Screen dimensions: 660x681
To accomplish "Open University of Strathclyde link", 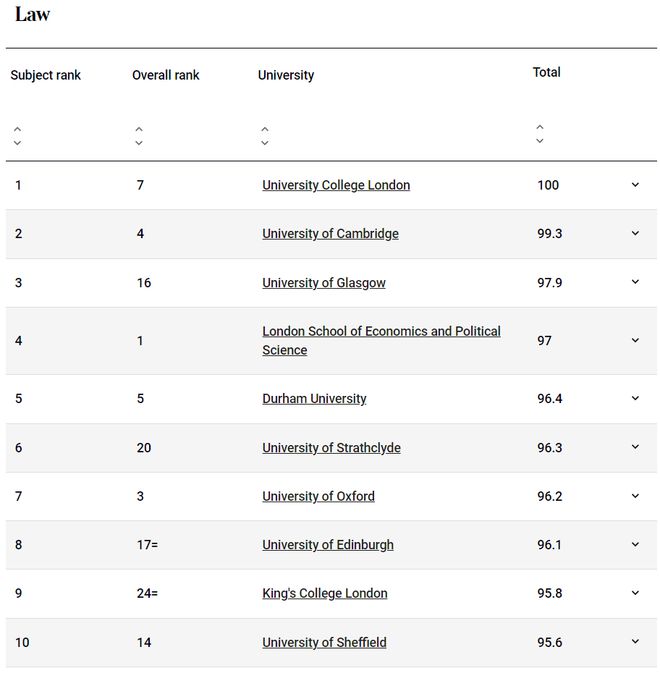I will [331, 448].
